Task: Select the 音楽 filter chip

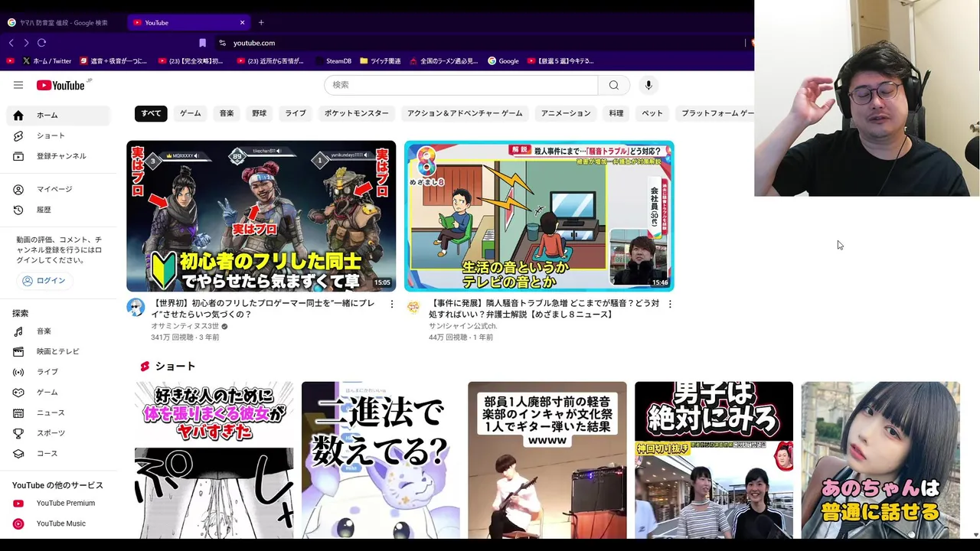Action: pos(227,113)
